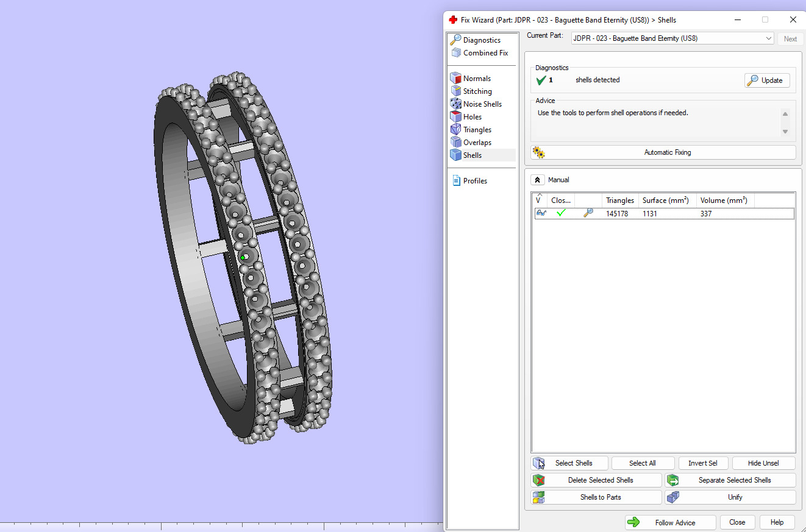Click the Normals cube icon
This screenshot has width=806, height=532.
coord(455,79)
